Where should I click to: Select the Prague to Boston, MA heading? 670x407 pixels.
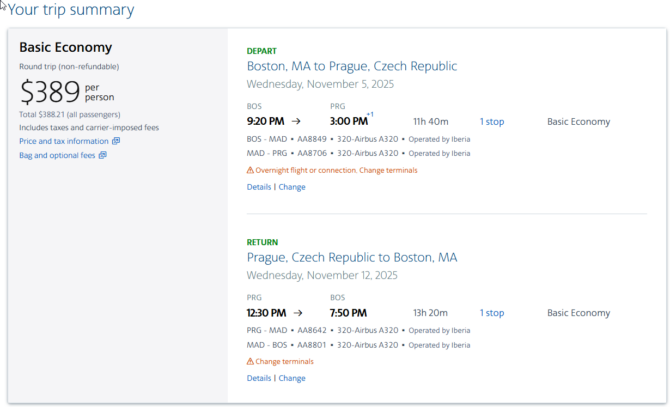coord(352,258)
